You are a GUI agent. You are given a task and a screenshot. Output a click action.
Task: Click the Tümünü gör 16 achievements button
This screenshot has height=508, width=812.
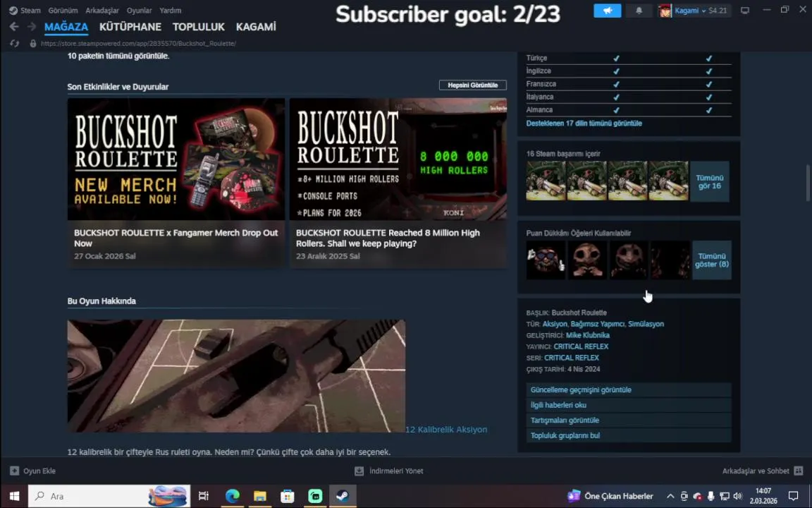pos(710,181)
